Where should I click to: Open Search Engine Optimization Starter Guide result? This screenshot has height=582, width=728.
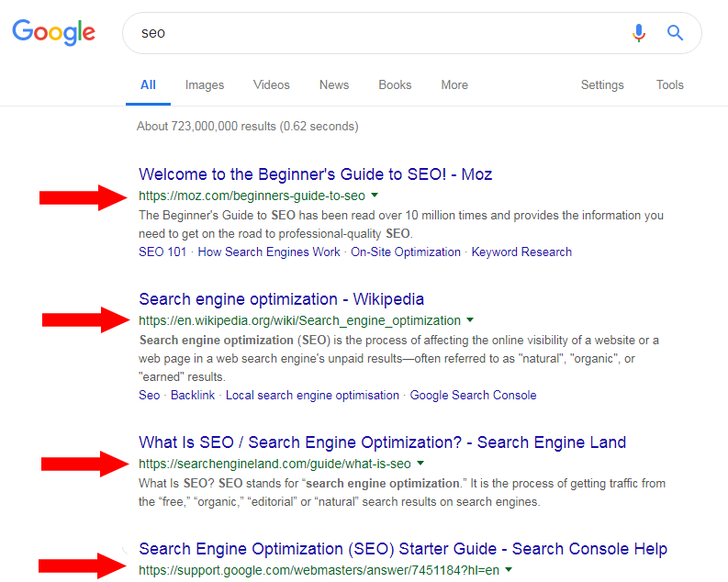[x=403, y=549]
